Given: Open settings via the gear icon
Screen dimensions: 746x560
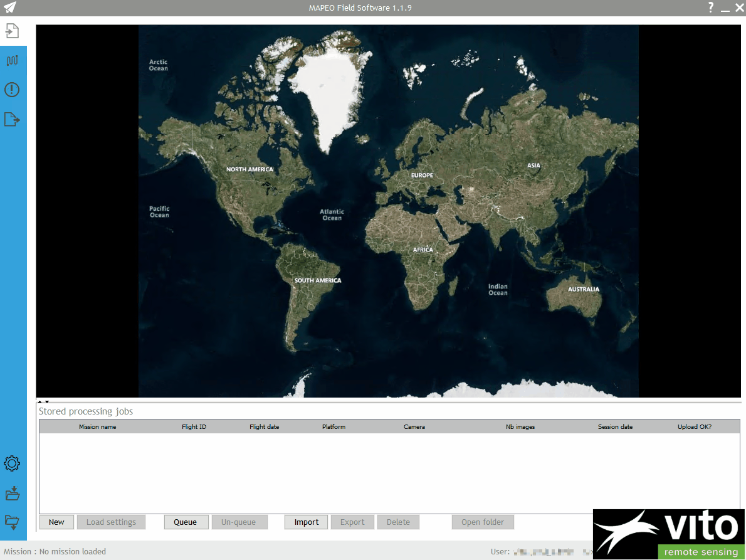Looking at the screenshot, I should click(12, 464).
